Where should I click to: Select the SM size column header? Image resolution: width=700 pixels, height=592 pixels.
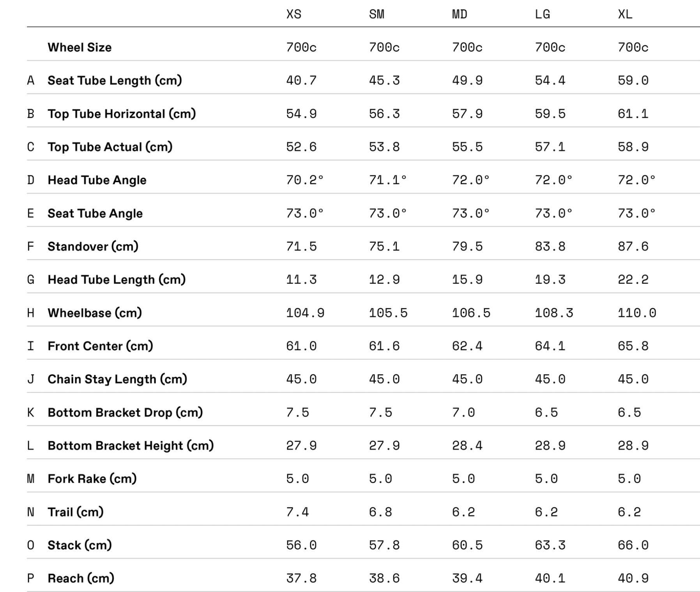coord(377,14)
